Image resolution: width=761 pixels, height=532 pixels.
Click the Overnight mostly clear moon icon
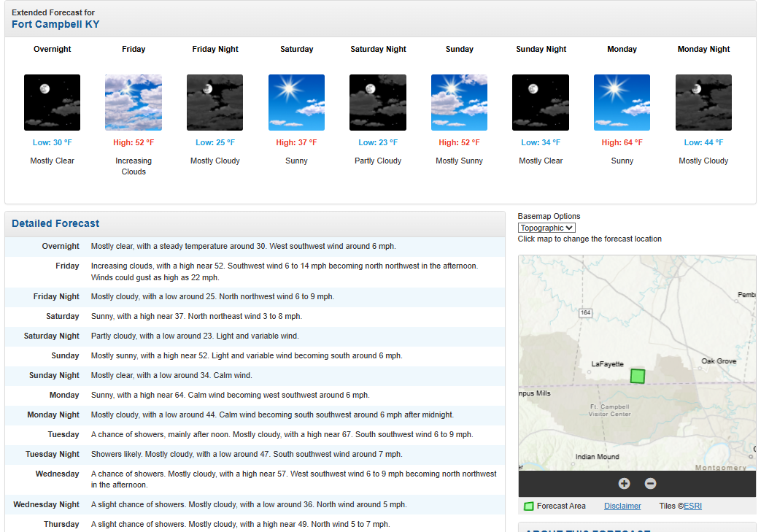[x=52, y=102]
